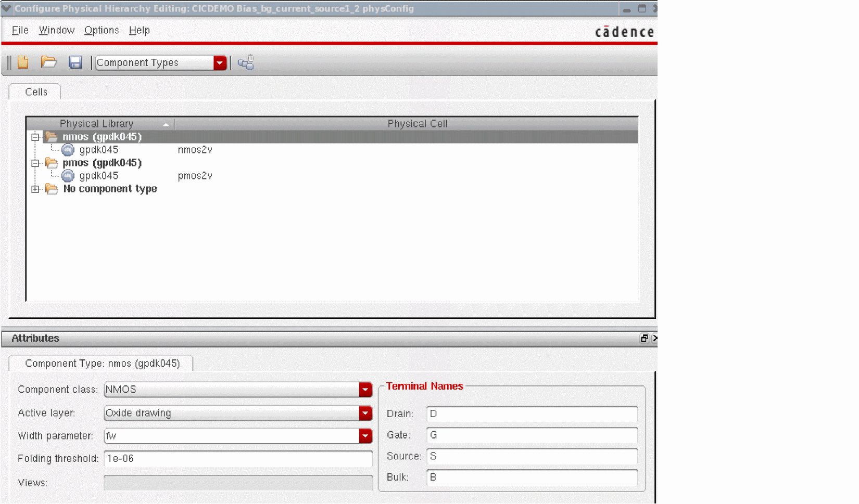Image resolution: width=859 pixels, height=504 pixels.
Task: Click the Bulk terminal name field
Action: (x=532, y=477)
